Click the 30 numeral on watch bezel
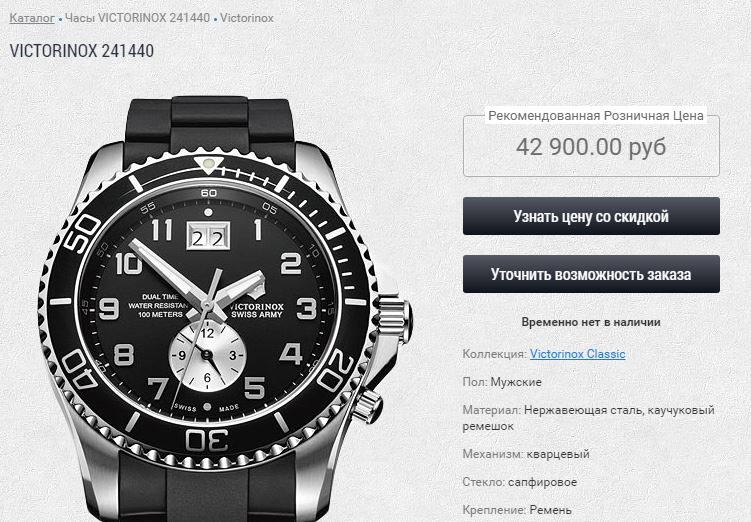 pyautogui.click(x=207, y=440)
